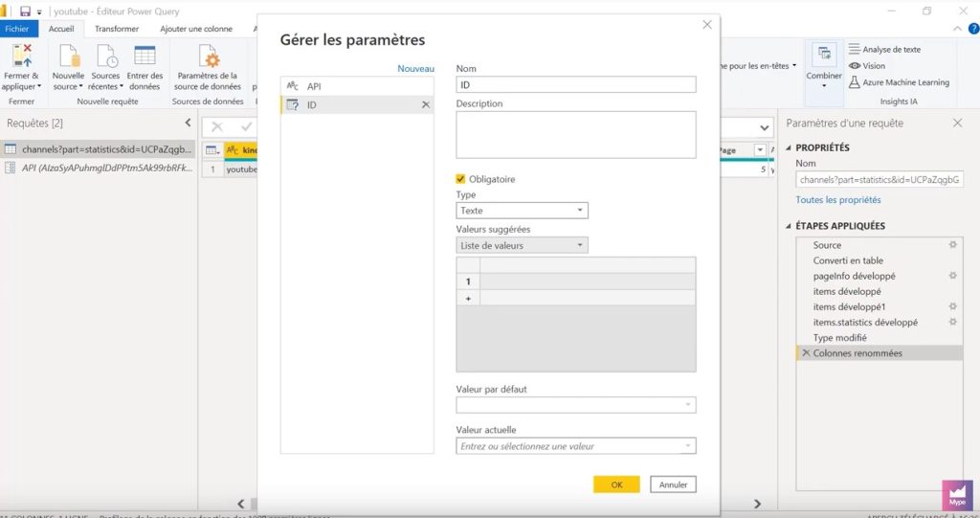Click the Entrer des données icon

pyautogui.click(x=145, y=56)
